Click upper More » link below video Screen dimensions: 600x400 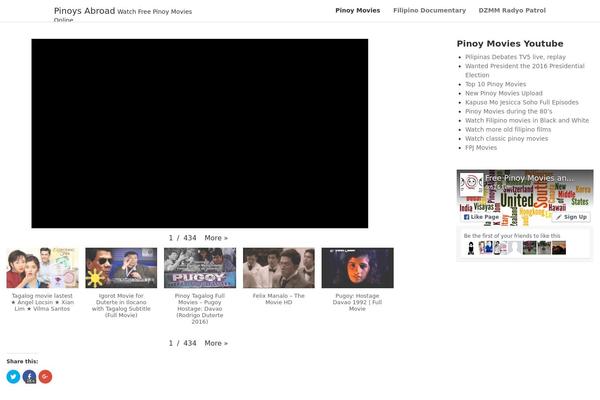click(x=216, y=238)
